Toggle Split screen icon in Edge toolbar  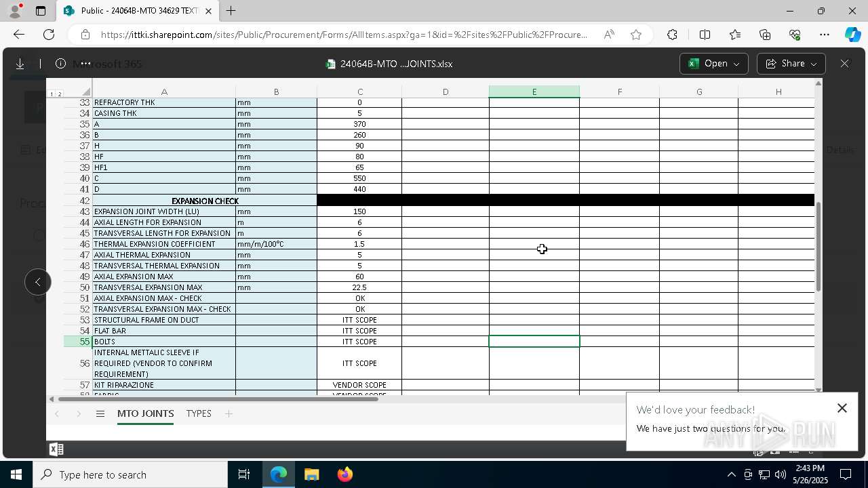tap(705, 35)
